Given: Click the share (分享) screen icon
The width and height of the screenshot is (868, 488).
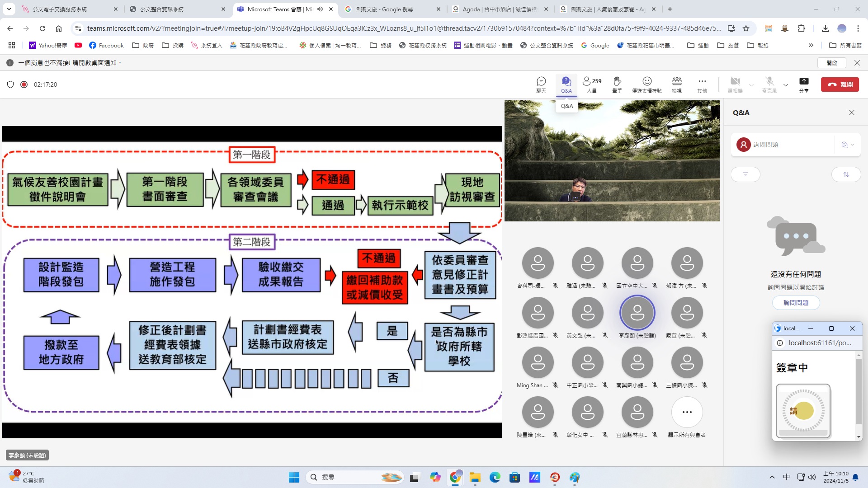Looking at the screenshot, I should tap(803, 84).
